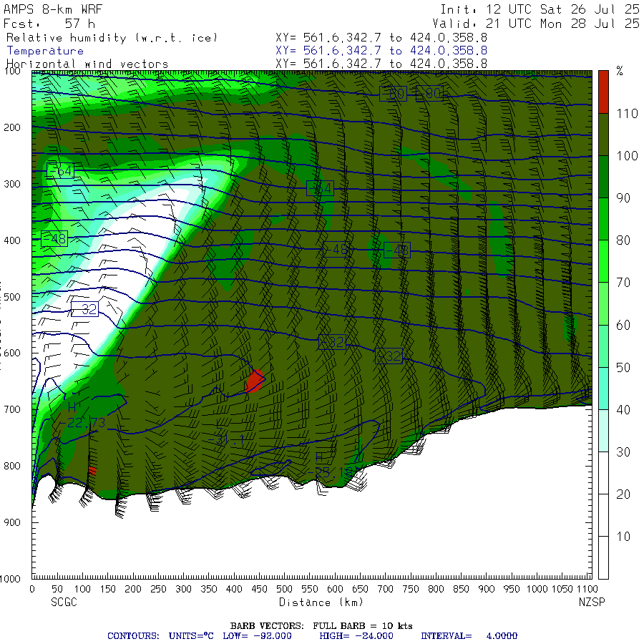Click the pale cyan swatch between 30 and 40

pyautogui.click(x=603, y=431)
